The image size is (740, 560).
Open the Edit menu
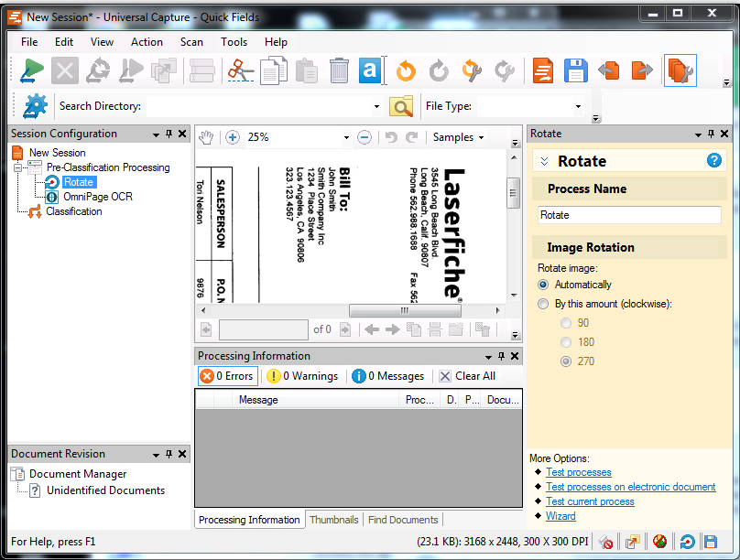click(64, 42)
